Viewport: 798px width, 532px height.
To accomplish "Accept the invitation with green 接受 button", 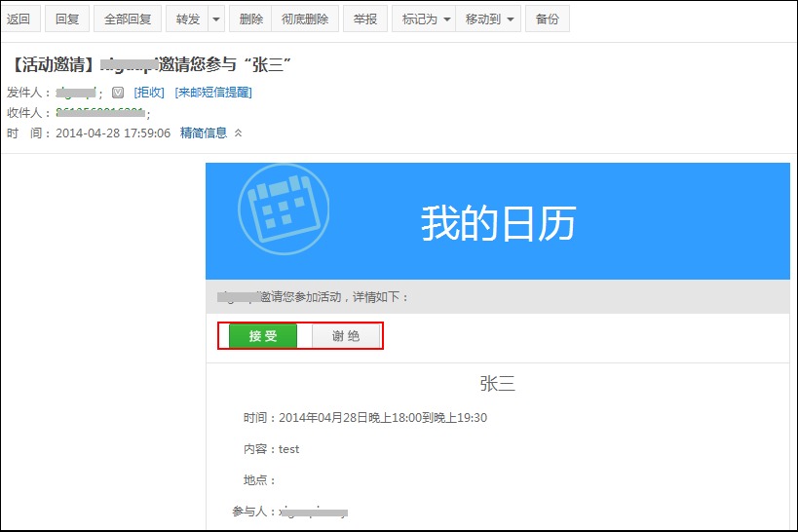I will tap(263, 336).
